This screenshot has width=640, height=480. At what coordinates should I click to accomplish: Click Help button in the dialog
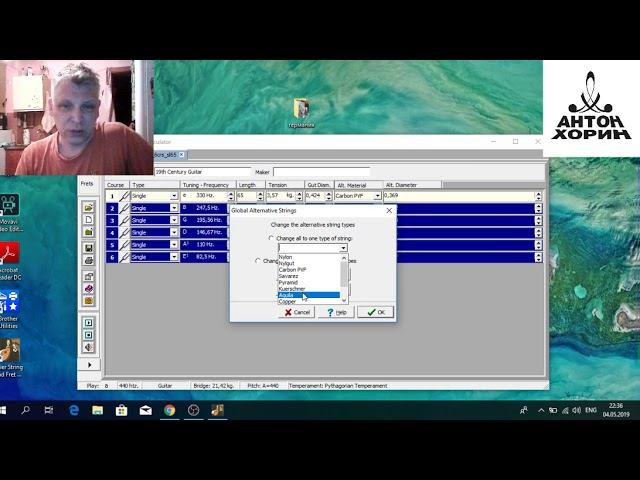pyautogui.click(x=336, y=312)
